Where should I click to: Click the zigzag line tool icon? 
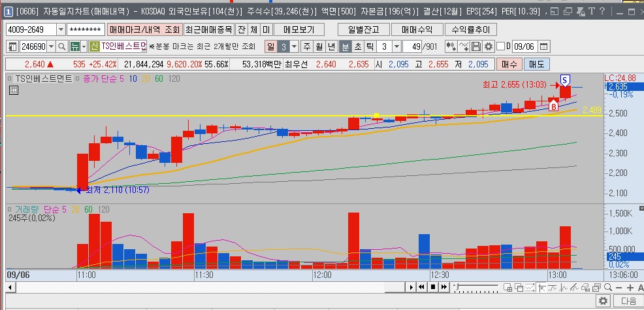pos(564,287)
